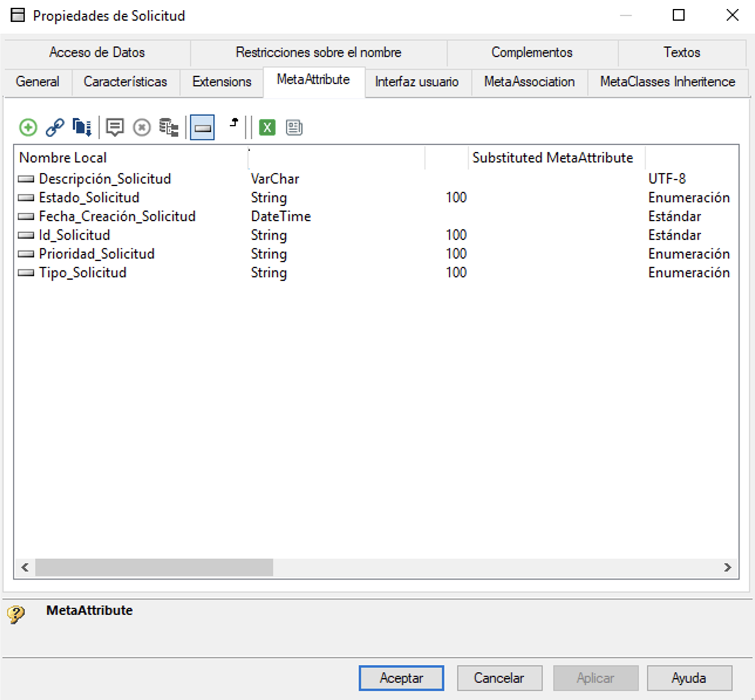Switch to Restricciones sobre el nombre tab
This screenshot has height=700, width=755.
318,52
